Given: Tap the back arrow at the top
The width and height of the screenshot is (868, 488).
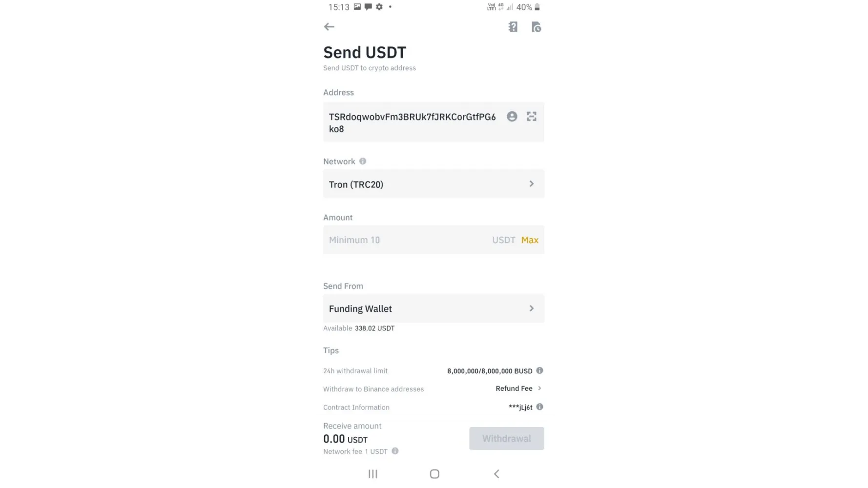Looking at the screenshot, I should [329, 27].
